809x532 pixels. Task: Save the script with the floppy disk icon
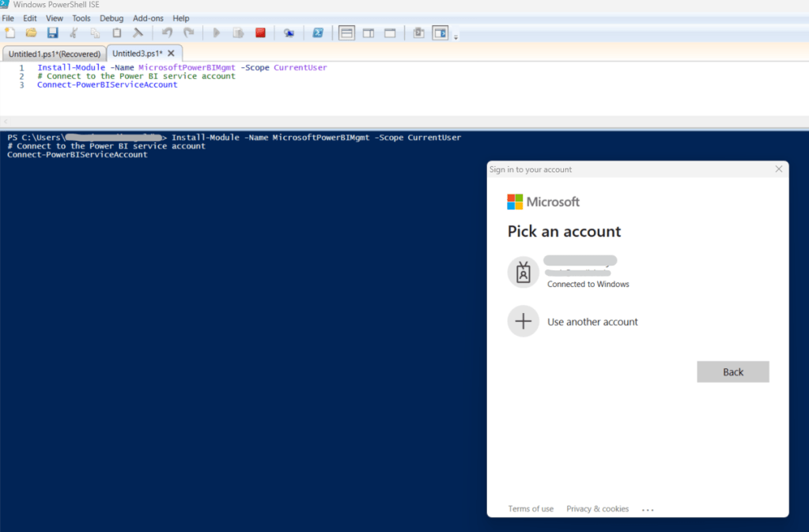[52, 32]
